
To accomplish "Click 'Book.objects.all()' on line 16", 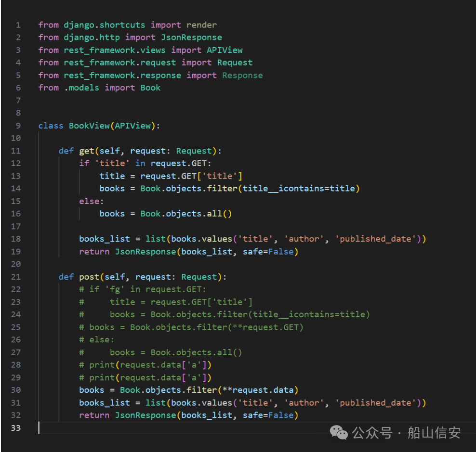I will (x=186, y=214).
